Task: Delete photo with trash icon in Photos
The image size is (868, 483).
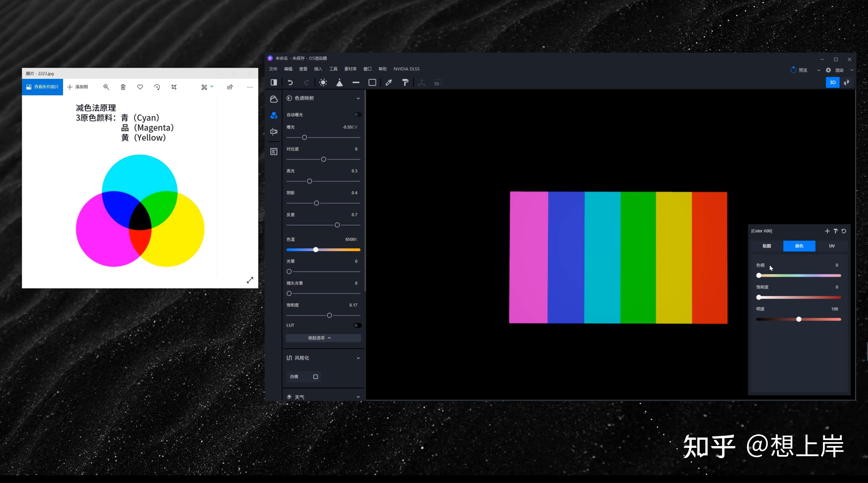Action: click(123, 87)
